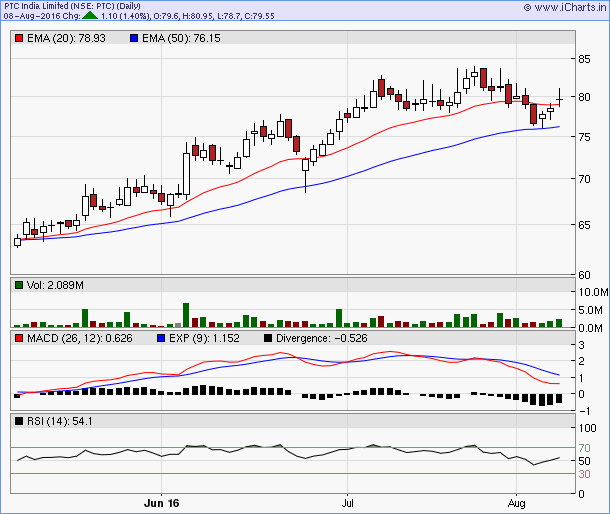
Task: Click the change value '1.10 (1.40%)'
Action: click(125, 16)
